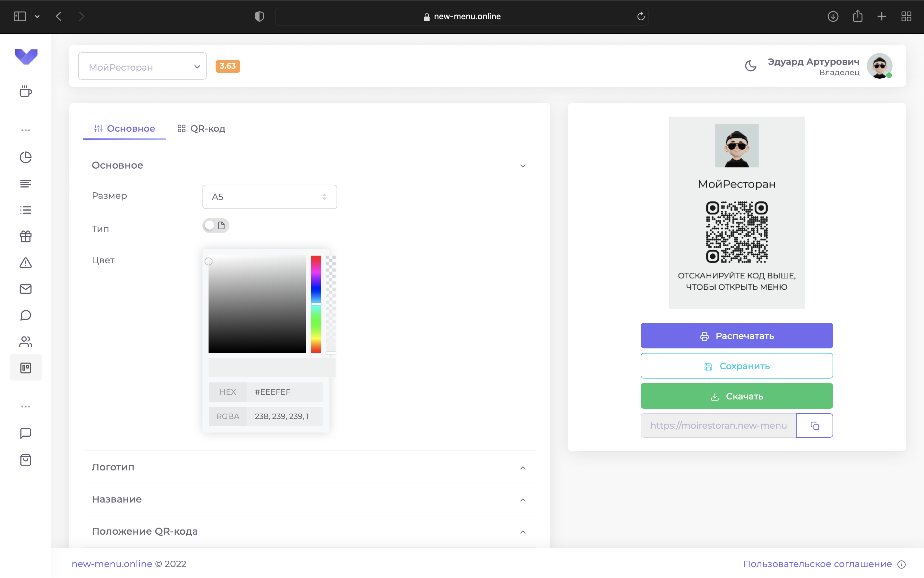Viewport: 924px width, 578px height.
Task: Toggle the Тип switch
Action: [x=216, y=225]
